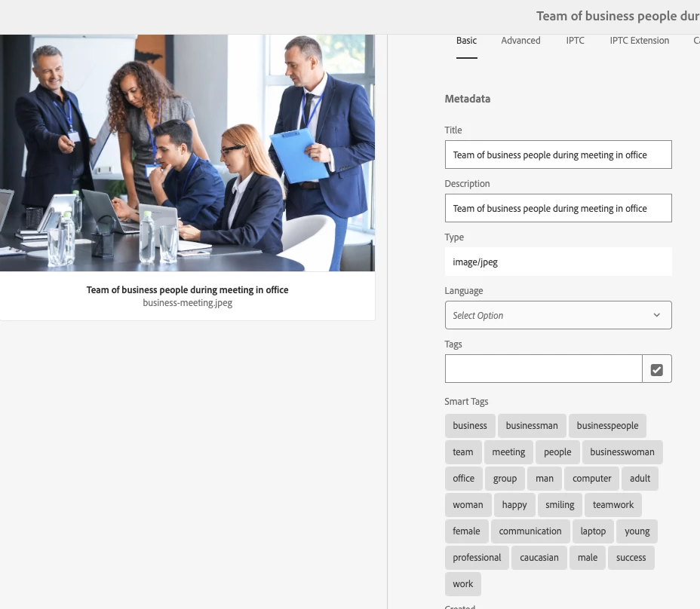The height and width of the screenshot is (609, 700).
Task: Click the image/jpeg Type field
Action: [x=558, y=262]
